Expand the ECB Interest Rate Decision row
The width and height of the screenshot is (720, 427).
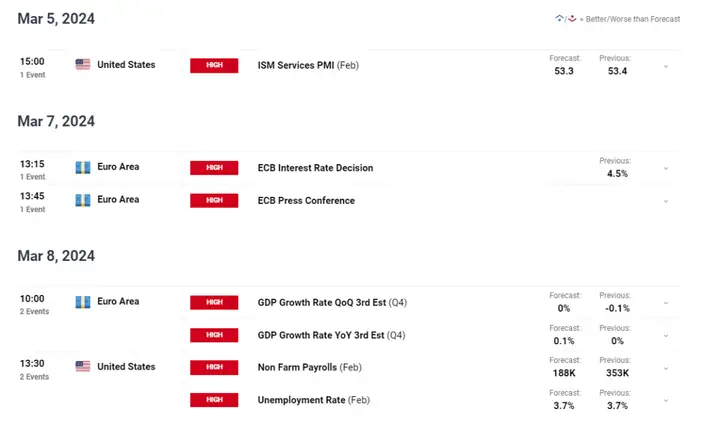(666, 168)
